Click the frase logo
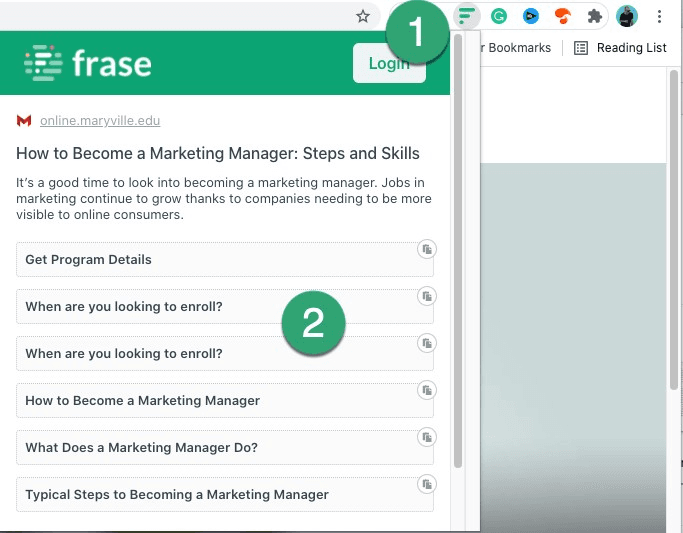 pyautogui.click(x=88, y=63)
